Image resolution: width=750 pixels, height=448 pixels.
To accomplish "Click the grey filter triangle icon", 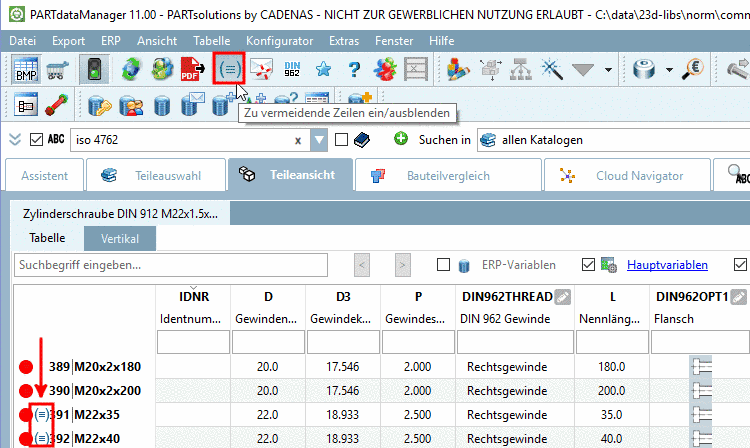I will click(x=583, y=70).
